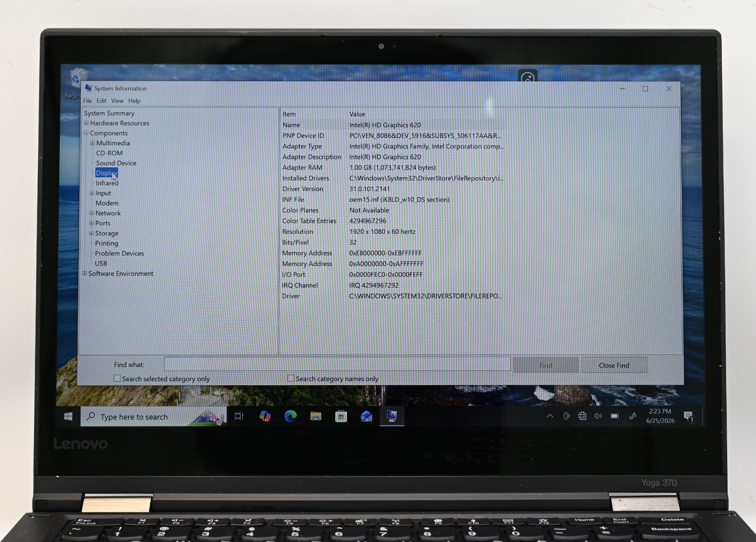Launch Copilot from the taskbar
The width and height of the screenshot is (756, 542).
click(x=265, y=416)
